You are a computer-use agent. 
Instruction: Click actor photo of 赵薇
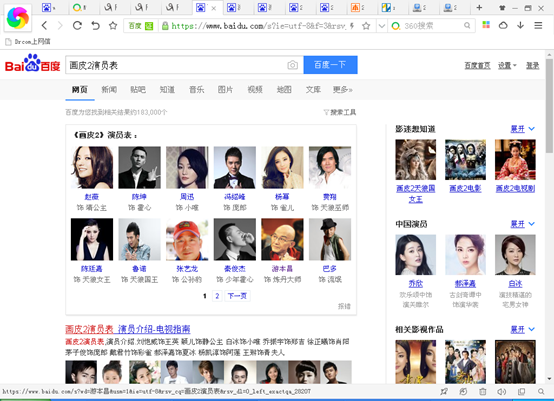92,167
